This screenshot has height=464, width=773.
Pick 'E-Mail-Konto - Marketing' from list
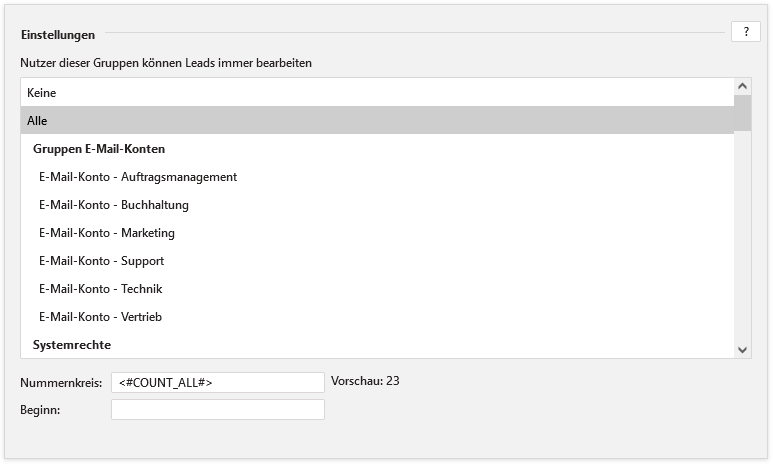(x=107, y=233)
